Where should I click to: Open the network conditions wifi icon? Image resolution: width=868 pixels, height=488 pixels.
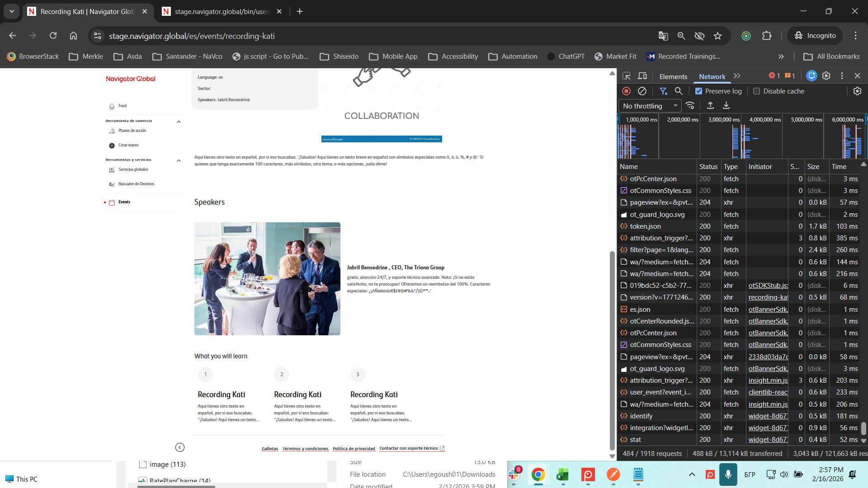[x=690, y=106]
